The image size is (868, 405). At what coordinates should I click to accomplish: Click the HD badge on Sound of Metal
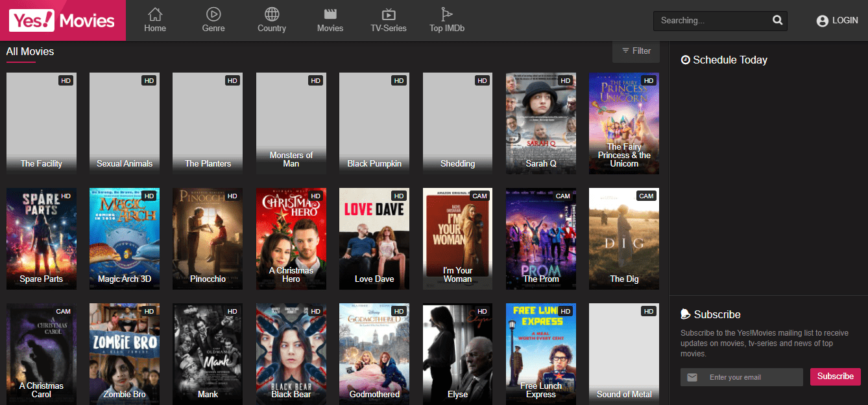[x=649, y=311]
